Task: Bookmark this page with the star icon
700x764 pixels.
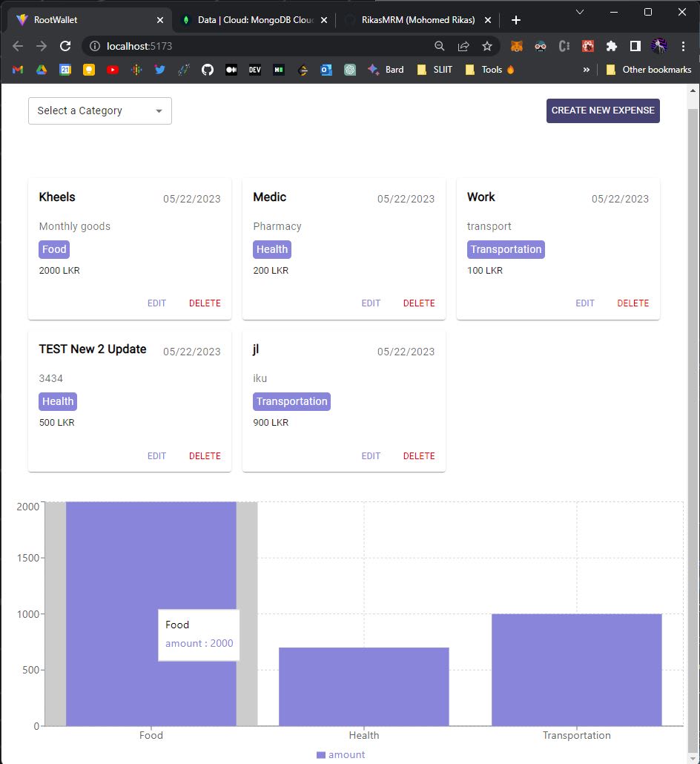Action: [487, 46]
